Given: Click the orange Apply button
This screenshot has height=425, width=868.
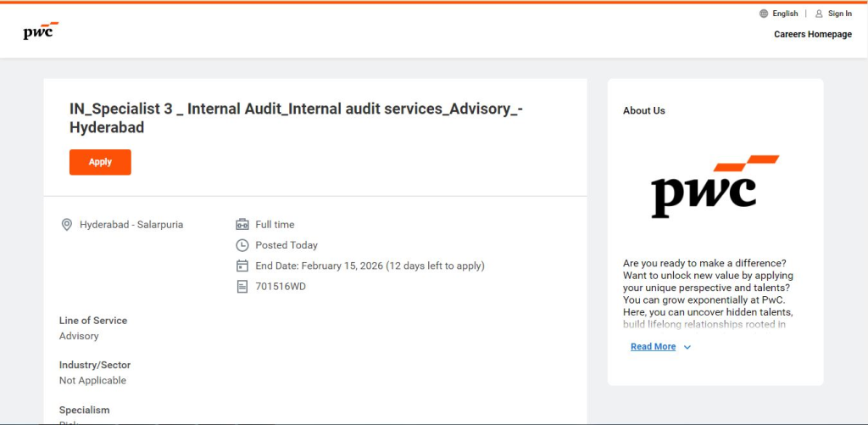Looking at the screenshot, I should (100, 162).
